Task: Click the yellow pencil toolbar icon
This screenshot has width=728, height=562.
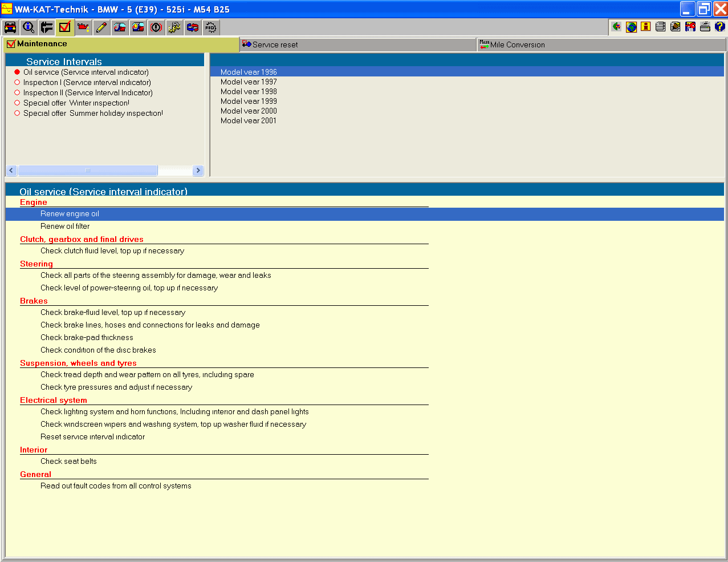Action: 101,27
